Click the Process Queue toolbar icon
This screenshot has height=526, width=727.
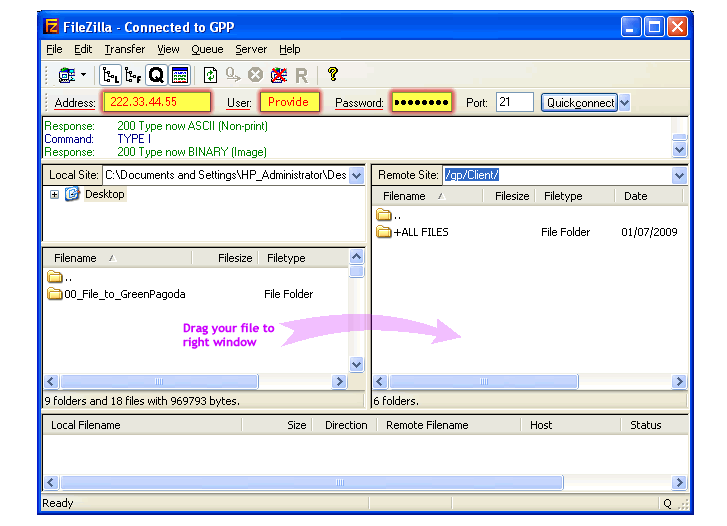point(232,75)
